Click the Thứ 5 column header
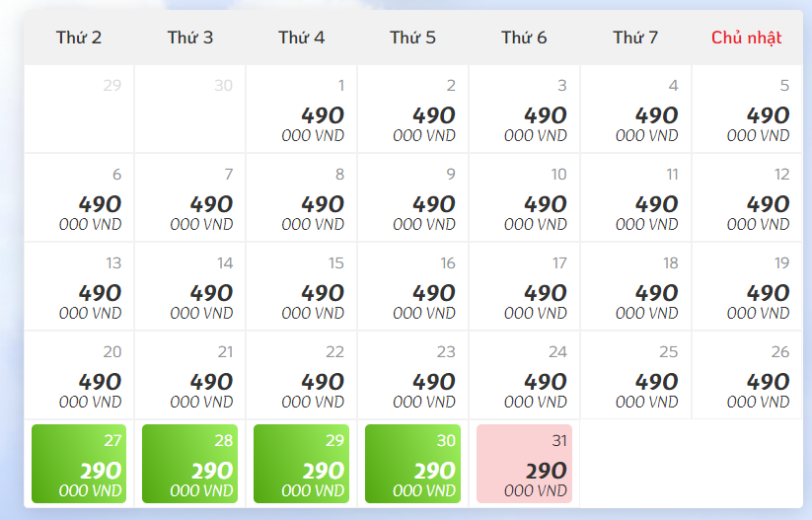This screenshot has width=812, height=520. [412, 37]
